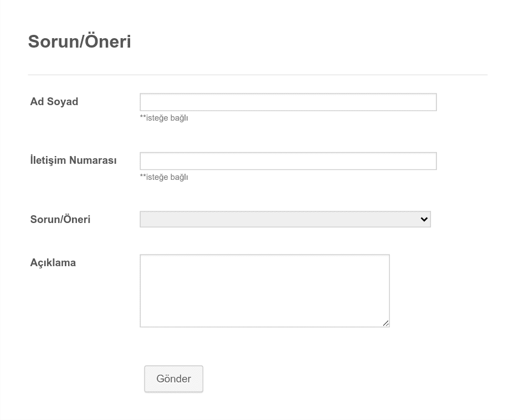Click the dropdown chevron arrow for Sorun/Öneri
The width and height of the screenshot is (515, 420).
pyautogui.click(x=424, y=219)
